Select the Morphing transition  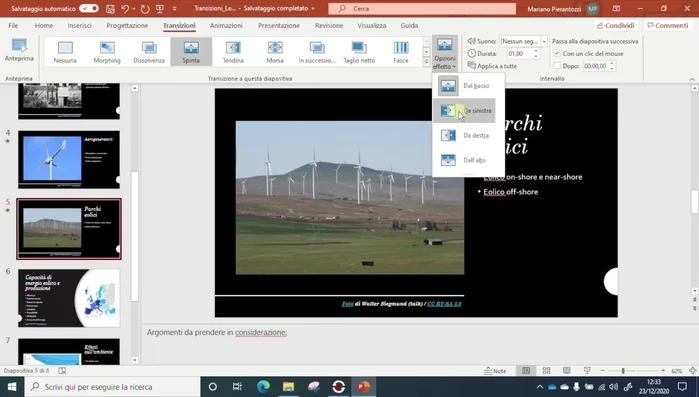tap(107, 52)
